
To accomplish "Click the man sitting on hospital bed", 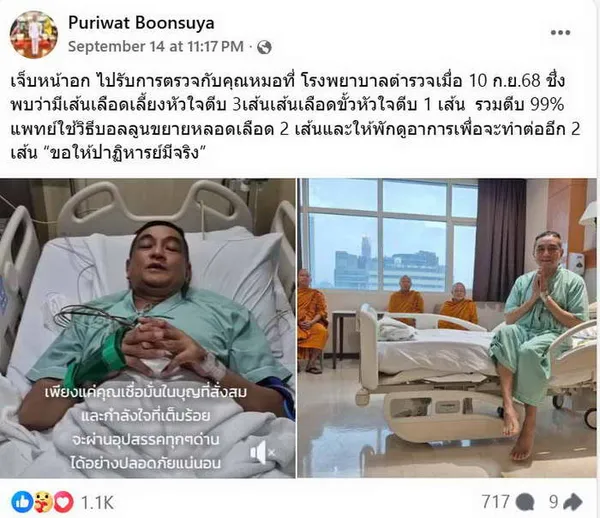I will coord(536,344).
